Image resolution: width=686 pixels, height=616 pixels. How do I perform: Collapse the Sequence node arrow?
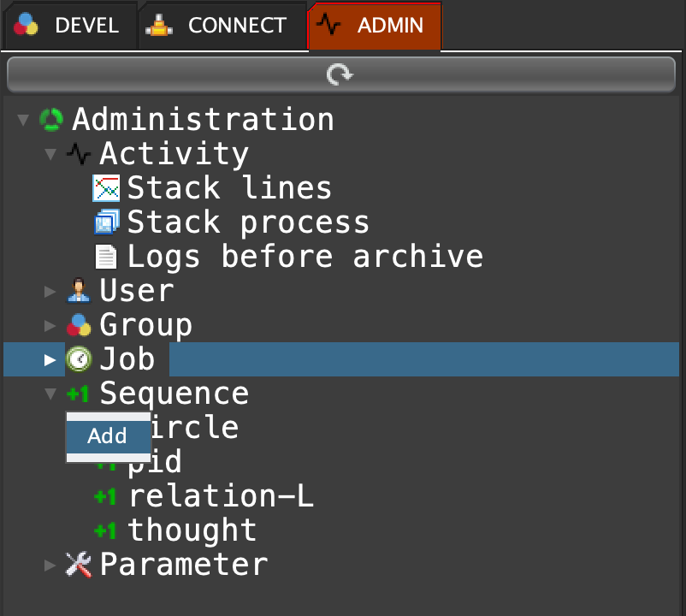point(50,394)
